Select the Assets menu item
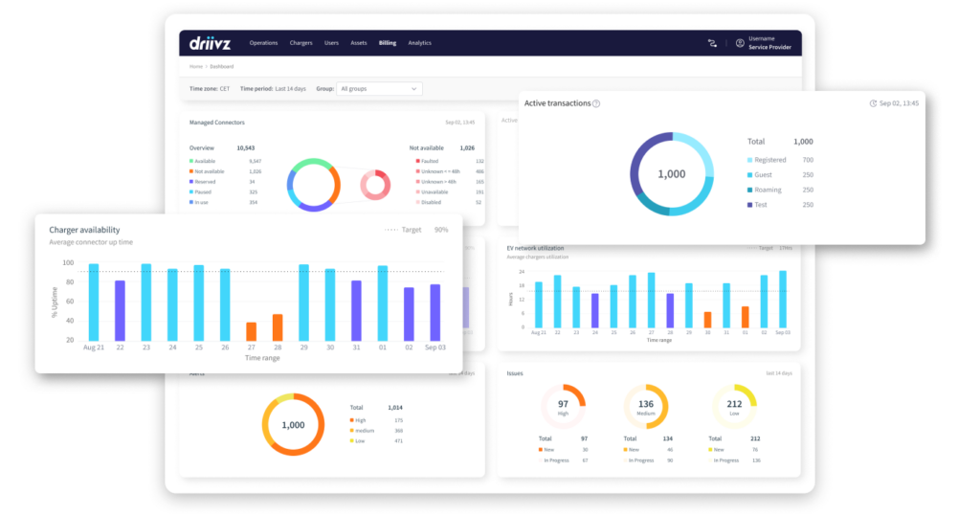This screenshot has width=980, height=516. point(359,43)
